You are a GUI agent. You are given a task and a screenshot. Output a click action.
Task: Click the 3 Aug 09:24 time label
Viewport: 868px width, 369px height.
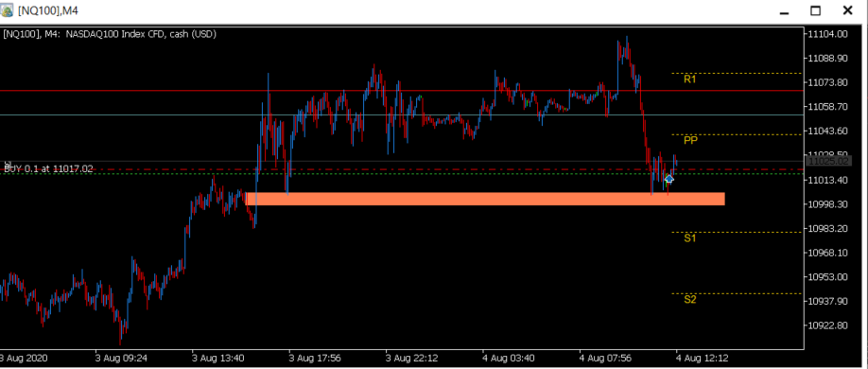(x=120, y=358)
